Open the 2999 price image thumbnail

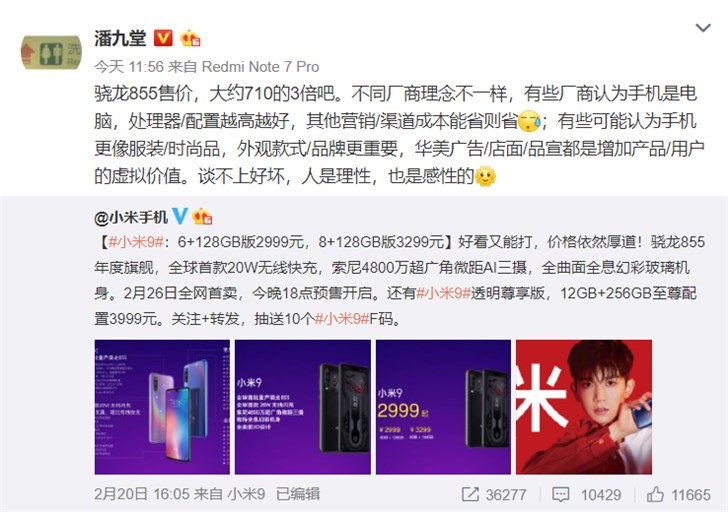(443, 407)
